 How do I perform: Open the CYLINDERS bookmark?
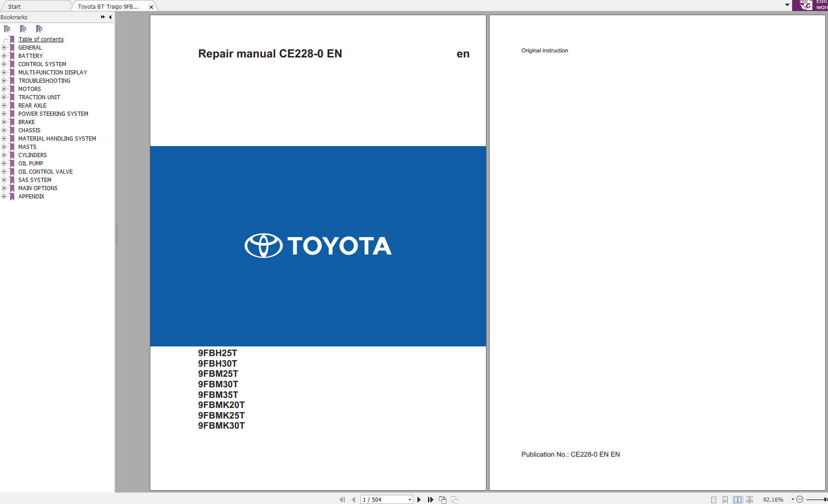coord(33,155)
